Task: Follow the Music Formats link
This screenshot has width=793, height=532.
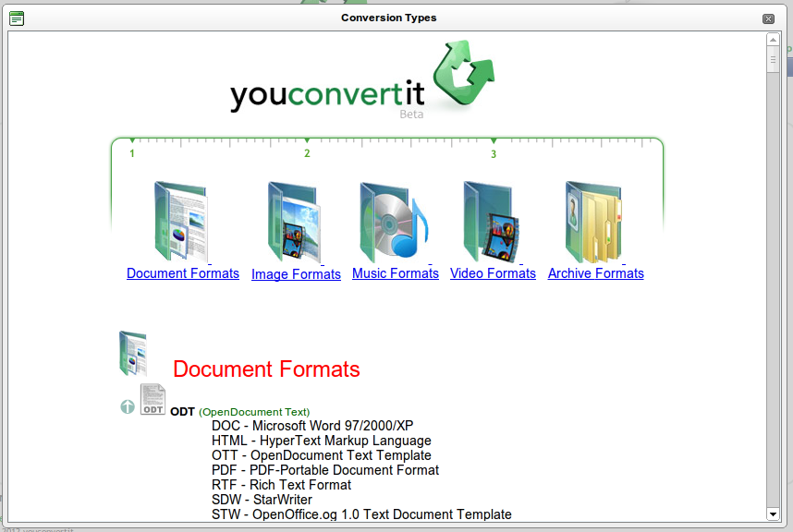Action: click(x=396, y=273)
